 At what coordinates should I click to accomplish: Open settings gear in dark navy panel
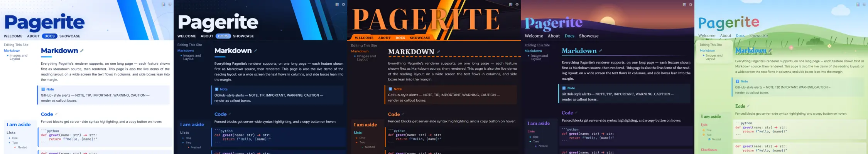(344, 5)
